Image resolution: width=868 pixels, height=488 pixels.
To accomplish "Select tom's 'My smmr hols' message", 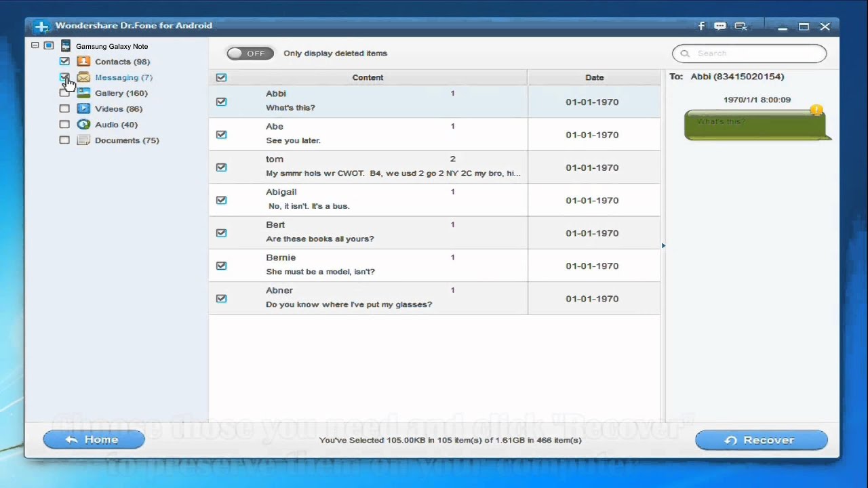I will (x=434, y=167).
